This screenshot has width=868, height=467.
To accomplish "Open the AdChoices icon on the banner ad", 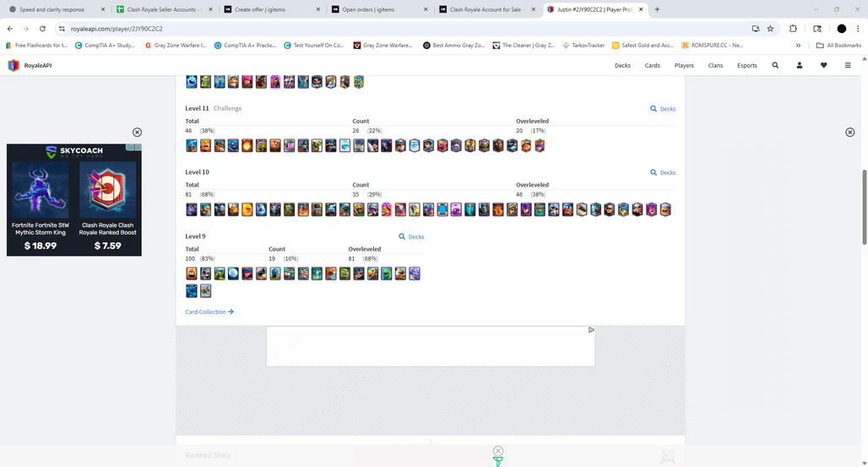I will (591, 329).
